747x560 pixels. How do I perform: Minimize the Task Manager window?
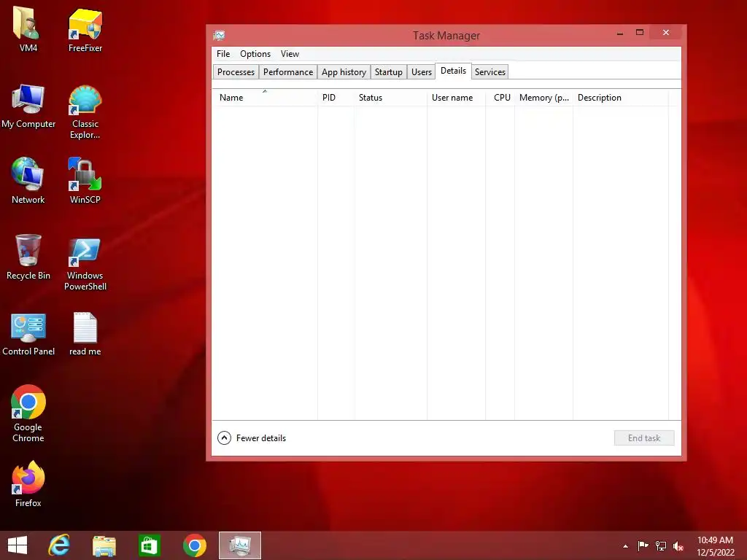click(620, 34)
